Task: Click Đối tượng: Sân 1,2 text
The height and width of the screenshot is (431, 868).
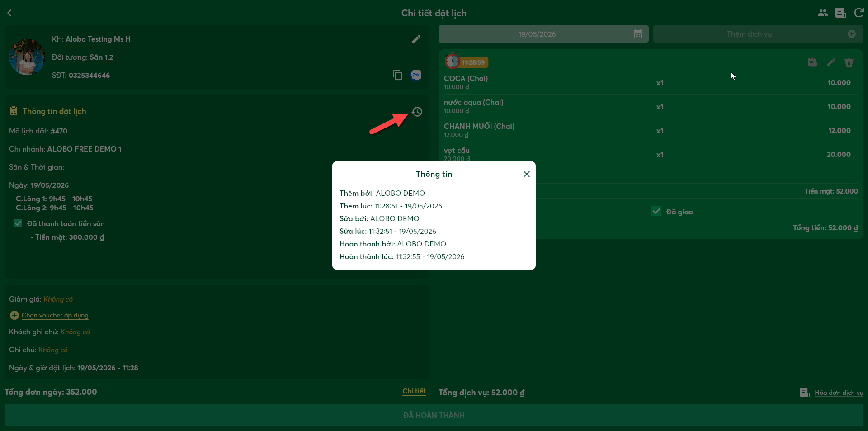Action: 82,57
